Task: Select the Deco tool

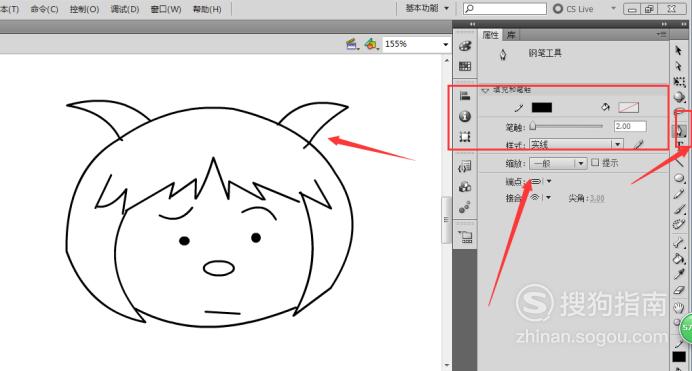Action: point(678,225)
